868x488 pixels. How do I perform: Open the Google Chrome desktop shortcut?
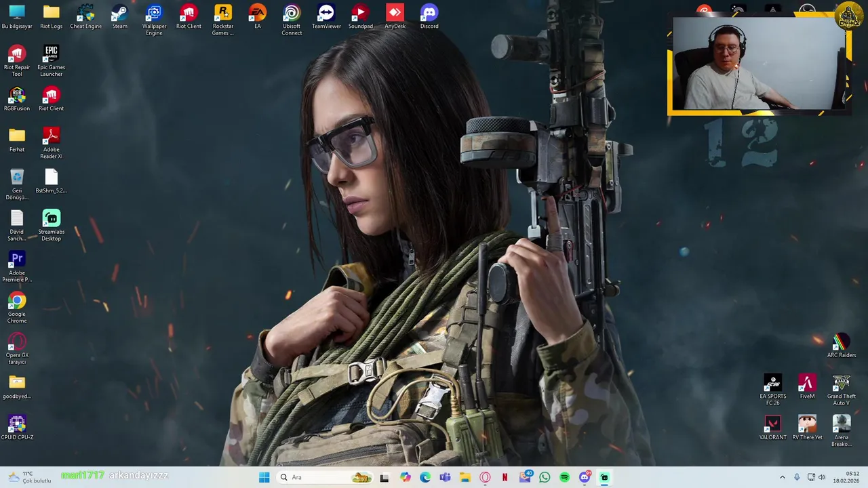click(17, 308)
